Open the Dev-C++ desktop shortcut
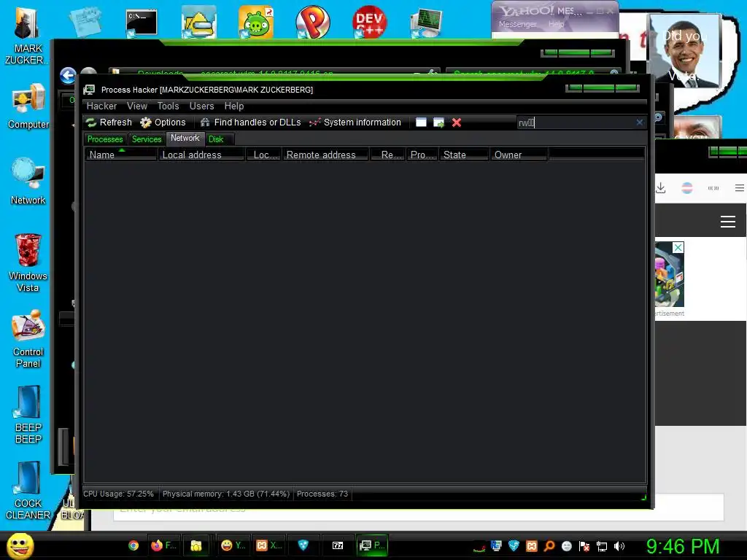 click(x=370, y=22)
